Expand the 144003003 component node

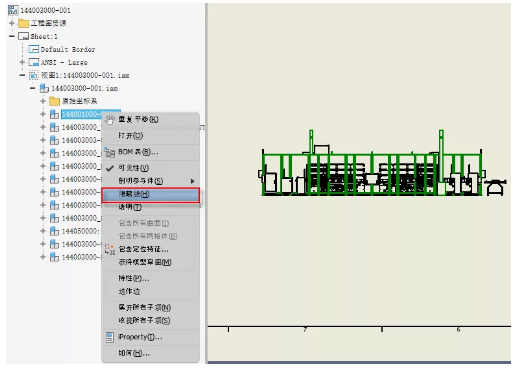tap(43, 140)
